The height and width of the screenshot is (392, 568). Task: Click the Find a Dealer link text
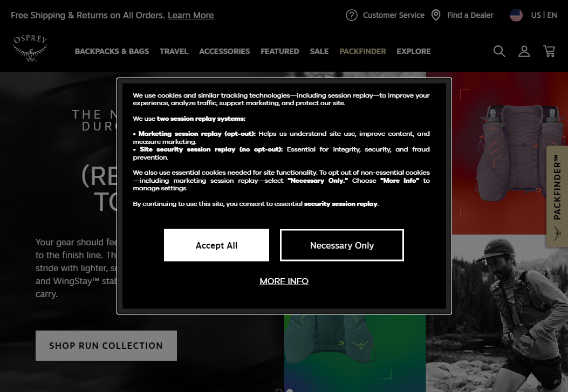[x=470, y=15]
